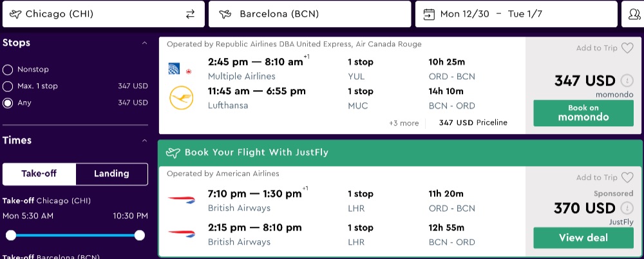Viewport: 644px width, 259px height.
Task: Swap origin and destination airports
Action: pyautogui.click(x=190, y=14)
